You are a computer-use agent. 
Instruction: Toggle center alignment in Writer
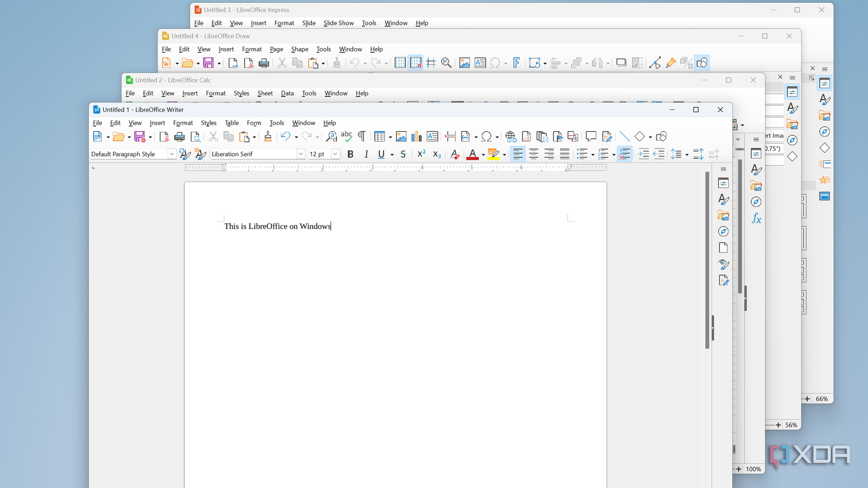point(534,154)
